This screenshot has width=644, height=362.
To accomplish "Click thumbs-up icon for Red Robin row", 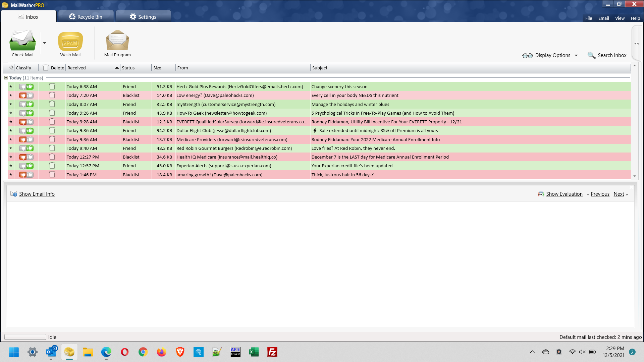I will coord(30,148).
